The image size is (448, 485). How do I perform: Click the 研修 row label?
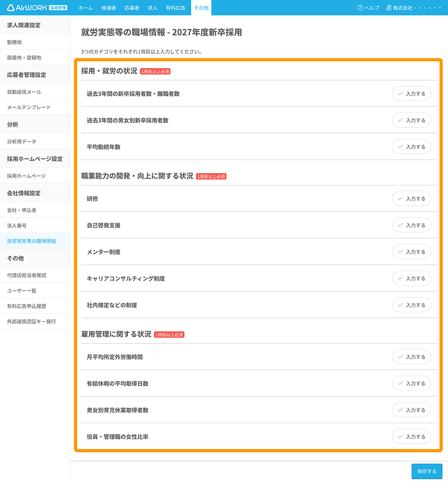[x=92, y=199]
